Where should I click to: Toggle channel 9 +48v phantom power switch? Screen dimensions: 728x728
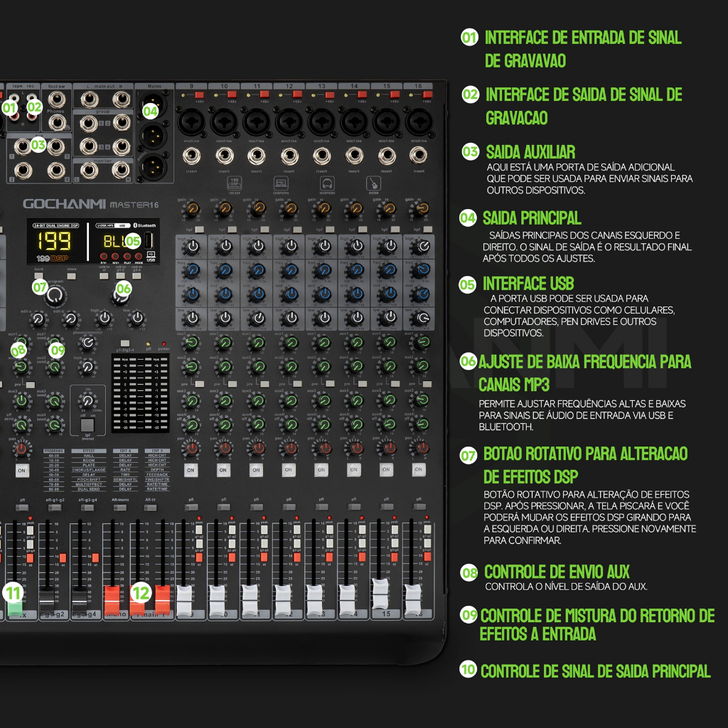pyautogui.click(x=200, y=95)
